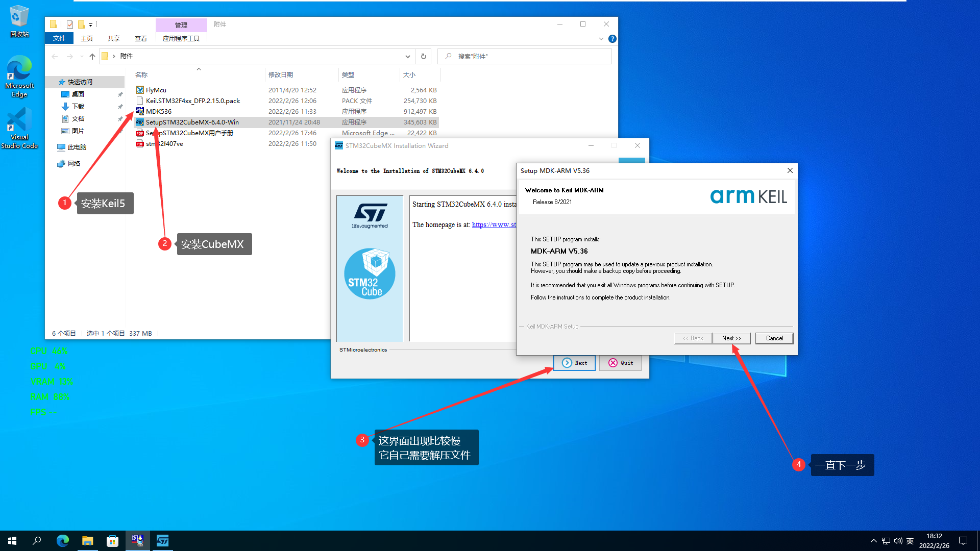Click the Up directory arrow

tap(92, 56)
